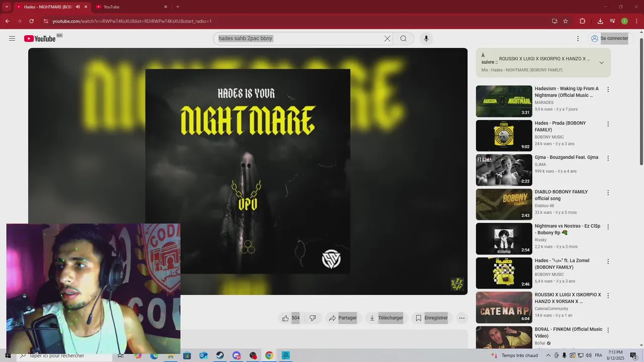
Task: Open the YouTube hamburger guide menu
Action: (x=12, y=39)
